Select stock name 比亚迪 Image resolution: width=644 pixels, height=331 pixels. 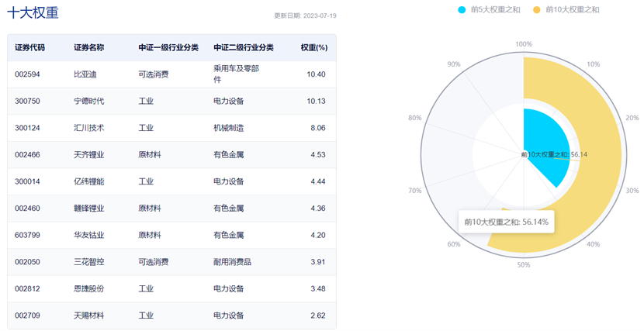coord(85,74)
